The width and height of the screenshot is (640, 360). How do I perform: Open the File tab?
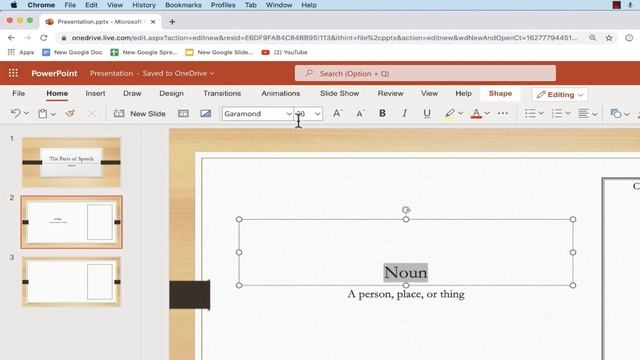(18, 93)
